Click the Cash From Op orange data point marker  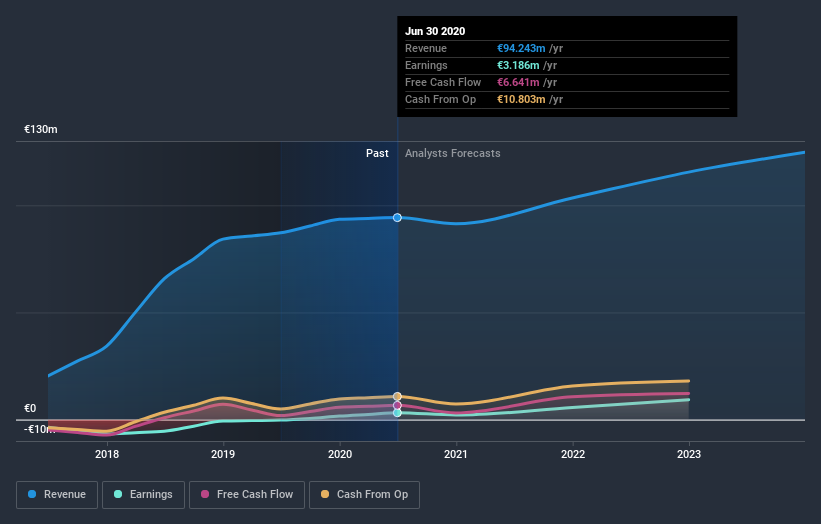[397, 396]
